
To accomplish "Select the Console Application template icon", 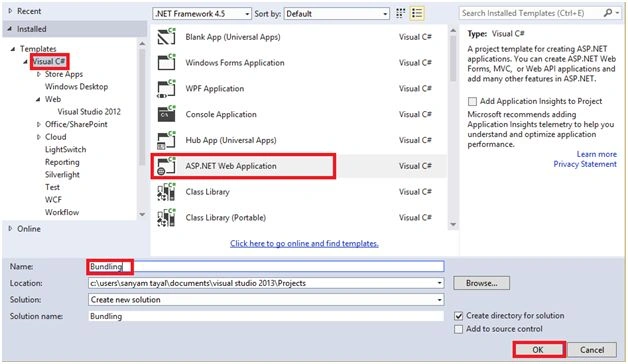I will 166,114.
